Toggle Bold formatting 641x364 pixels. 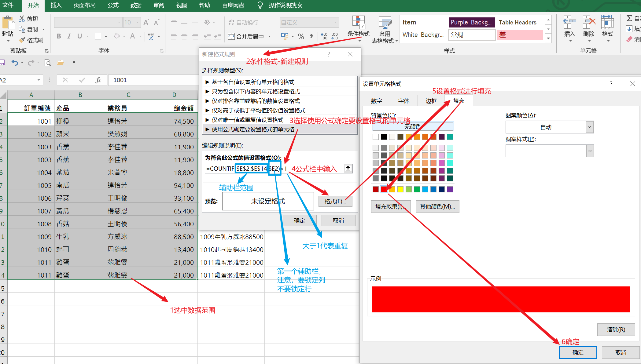pos(59,36)
